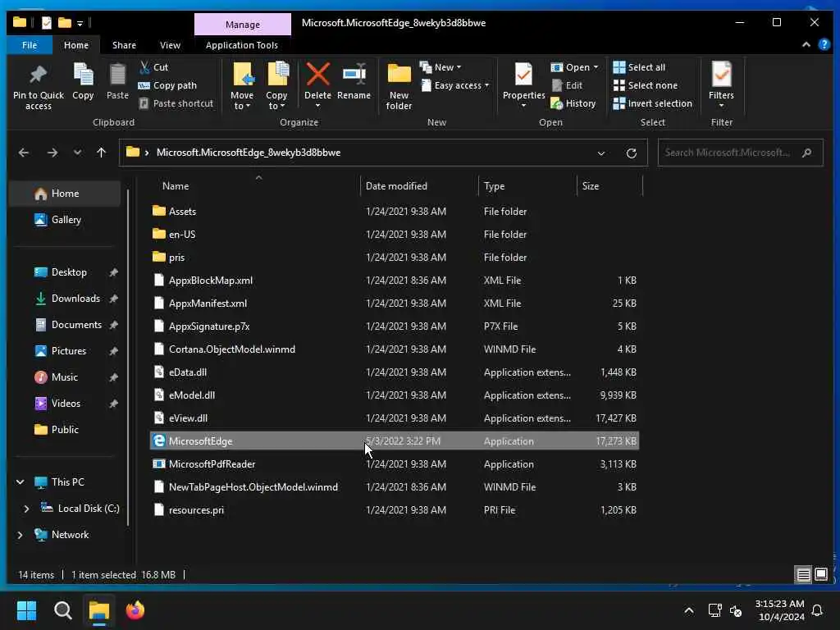Open the Windows Start menu
The width and height of the screenshot is (840, 630).
tap(26, 610)
